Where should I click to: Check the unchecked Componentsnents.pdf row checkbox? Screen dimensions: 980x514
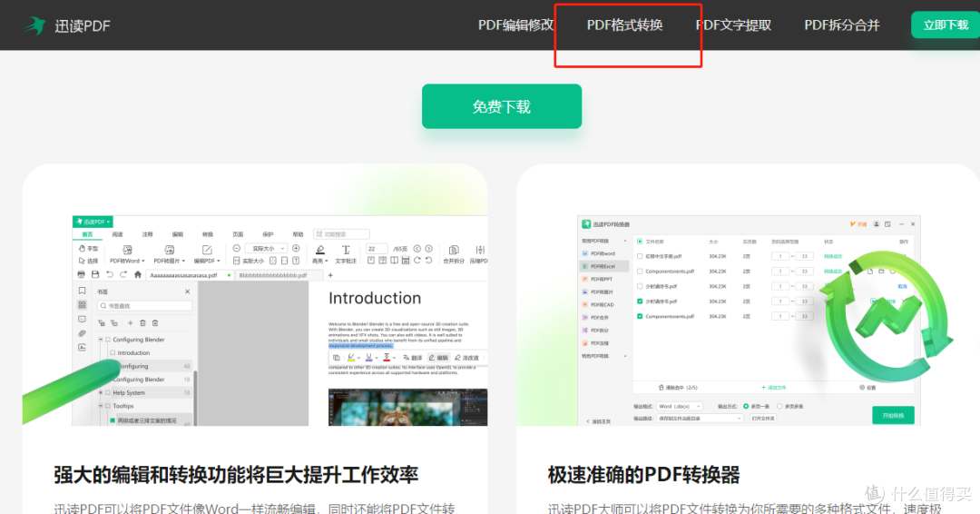tap(640, 272)
